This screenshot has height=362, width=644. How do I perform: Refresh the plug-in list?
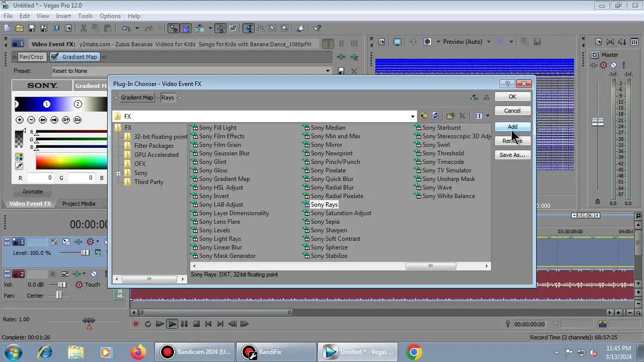[435, 116]
